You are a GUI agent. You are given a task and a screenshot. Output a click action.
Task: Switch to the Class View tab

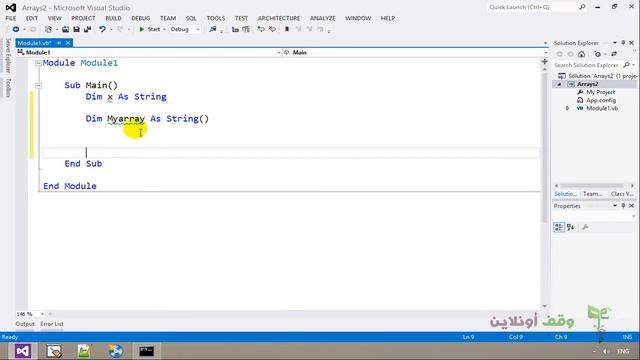click(622, 194)
